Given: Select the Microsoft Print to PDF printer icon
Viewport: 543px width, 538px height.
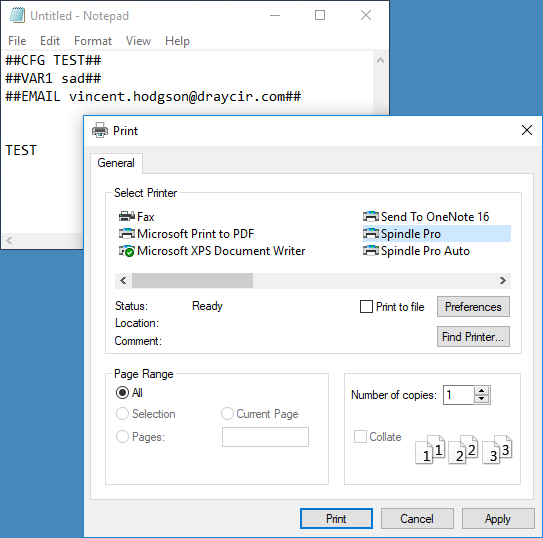Looking at the screenshot, I should [126, 234].
